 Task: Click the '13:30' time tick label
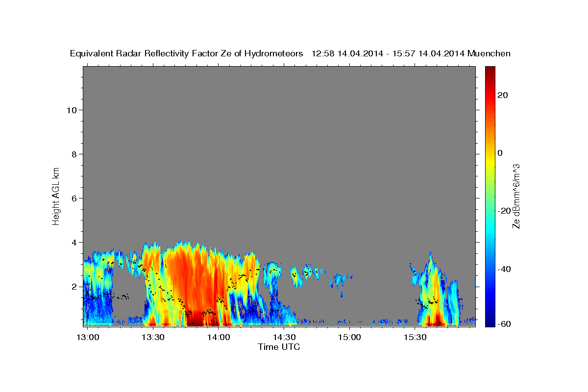pos(153,338)
